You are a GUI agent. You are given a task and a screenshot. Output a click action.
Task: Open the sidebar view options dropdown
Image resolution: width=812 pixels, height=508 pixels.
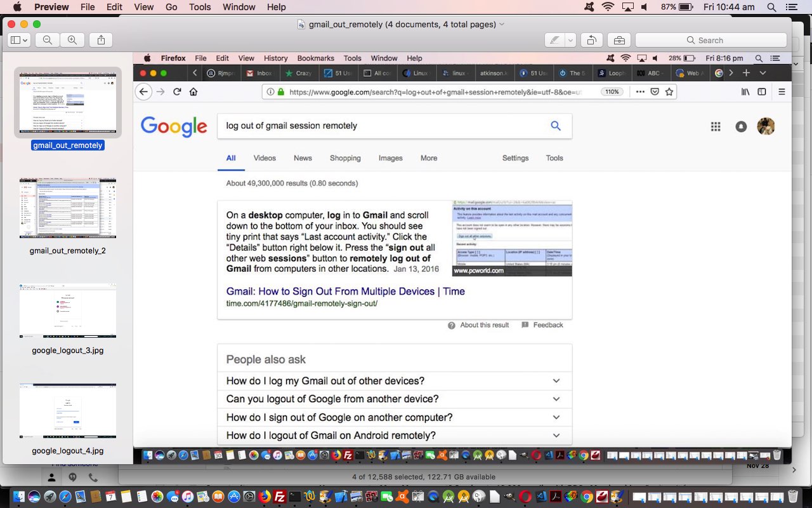[x=18, y=40]
